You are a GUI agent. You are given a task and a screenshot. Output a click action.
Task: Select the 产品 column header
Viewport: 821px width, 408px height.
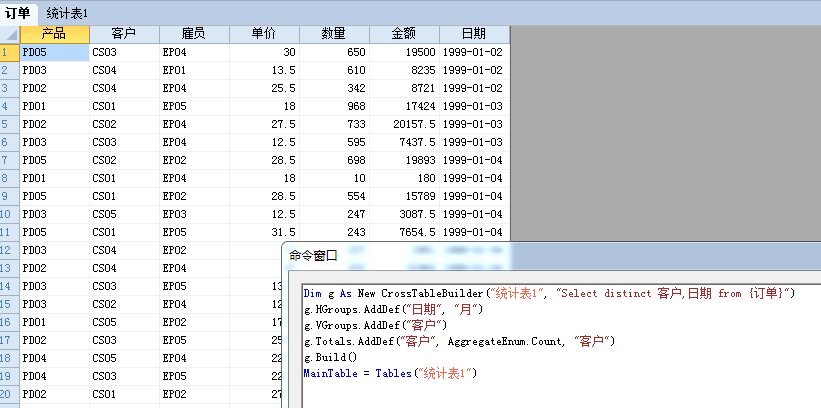54,35
